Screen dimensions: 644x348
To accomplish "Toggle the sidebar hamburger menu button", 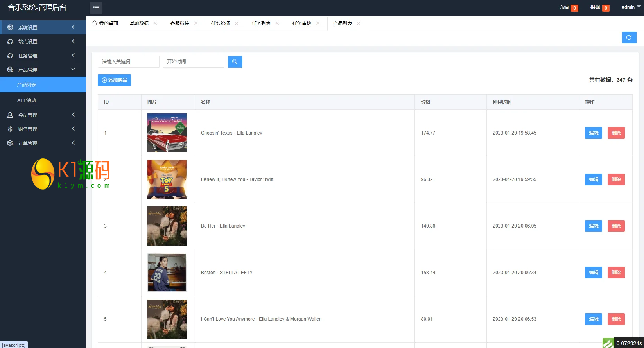I will point(96,8).
